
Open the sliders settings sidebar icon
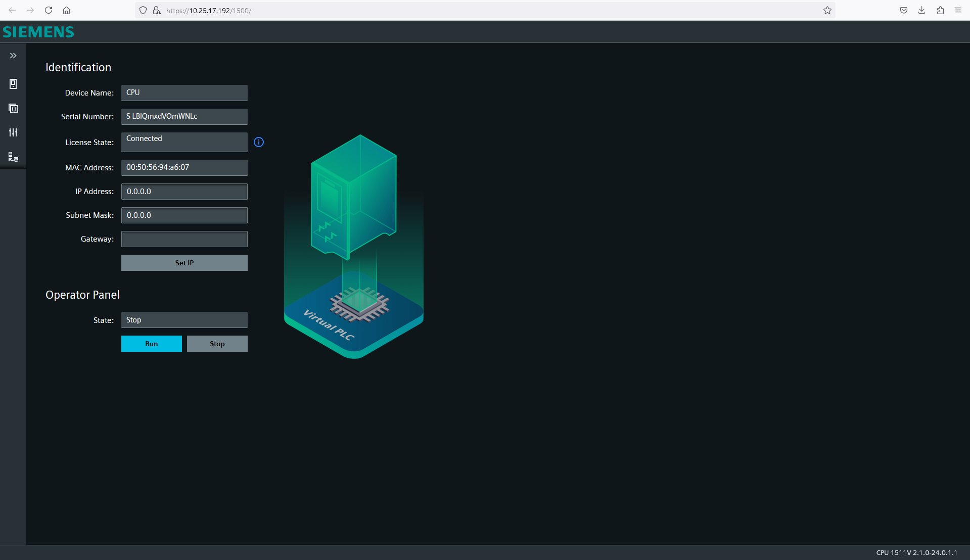[x=13, y=132]
